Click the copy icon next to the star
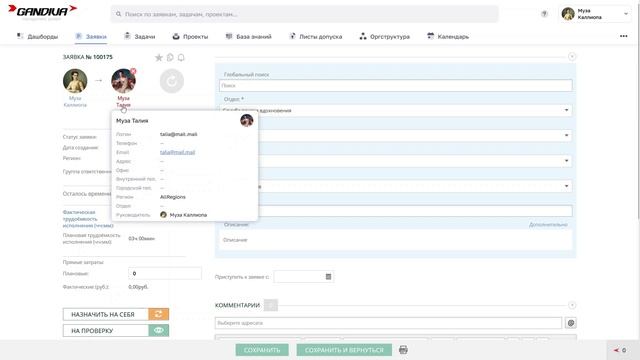640x360 pixels. point(170,58)
